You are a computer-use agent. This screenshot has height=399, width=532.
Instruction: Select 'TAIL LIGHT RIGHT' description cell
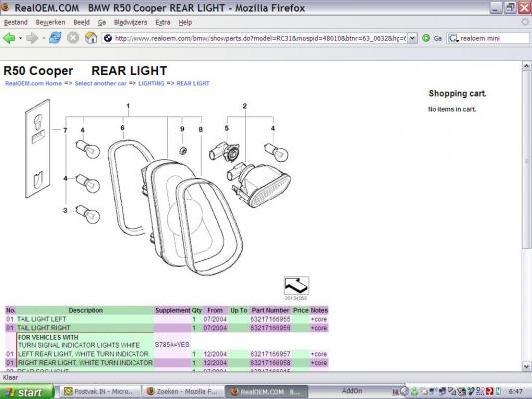(x=85, y=328)
